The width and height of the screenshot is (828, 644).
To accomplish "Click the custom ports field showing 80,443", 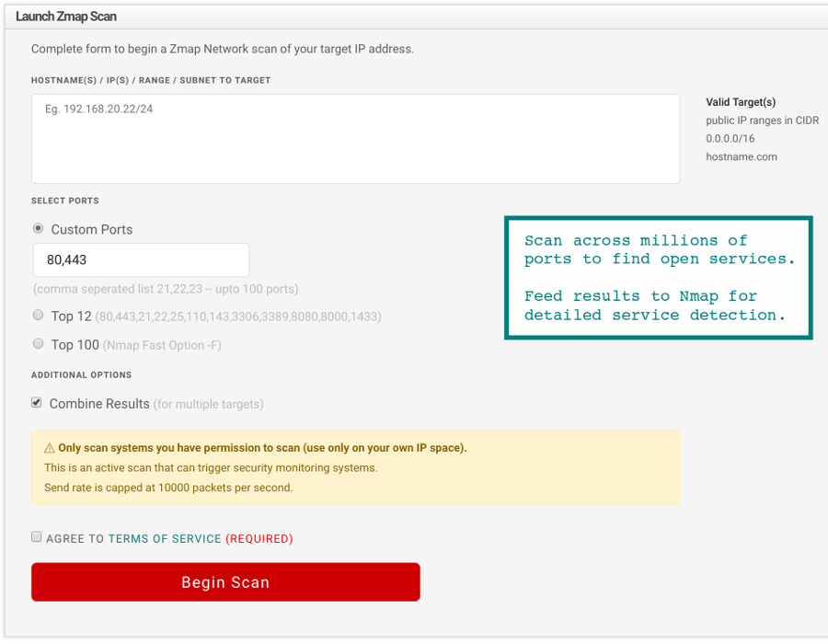I will point(141,259).
